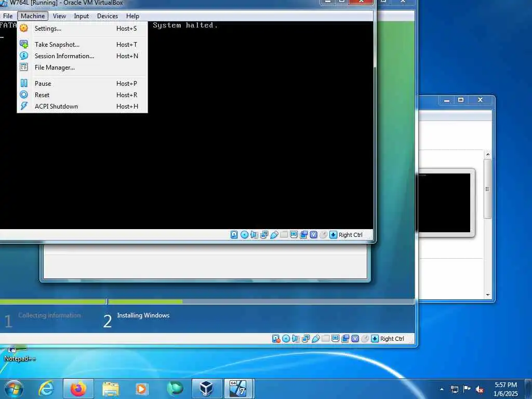Viewport: 532px width, 399px height.
Task: Click the black VM preview thumbnail in right window
Action: (x=445, y=203)
